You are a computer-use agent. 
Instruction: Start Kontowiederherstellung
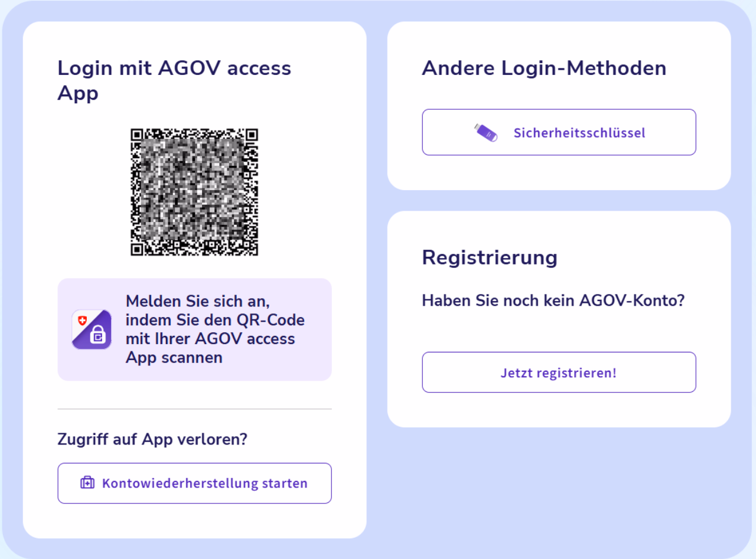click(194, 483)
